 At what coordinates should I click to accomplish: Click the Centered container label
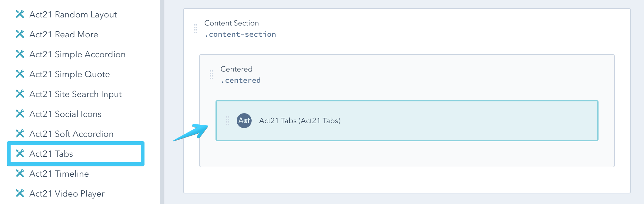coord(236,69)
